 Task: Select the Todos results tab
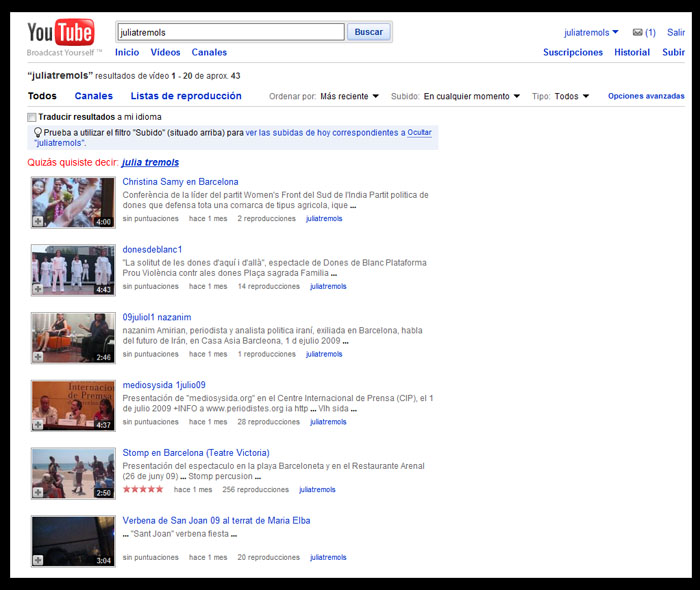point(42,96)
